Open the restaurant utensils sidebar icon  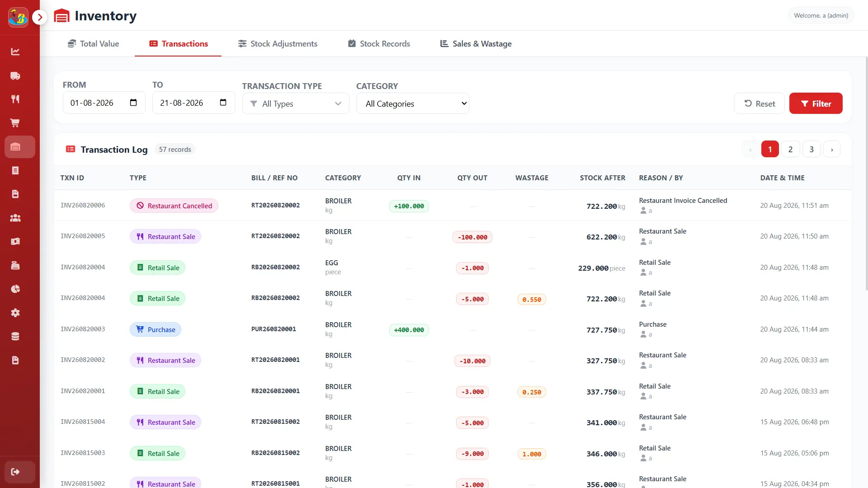15,99
